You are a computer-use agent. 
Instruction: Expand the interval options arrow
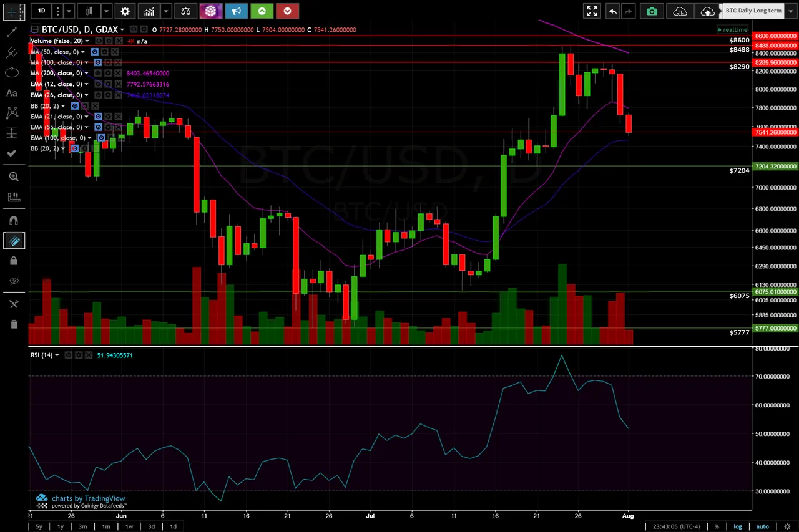69,11
